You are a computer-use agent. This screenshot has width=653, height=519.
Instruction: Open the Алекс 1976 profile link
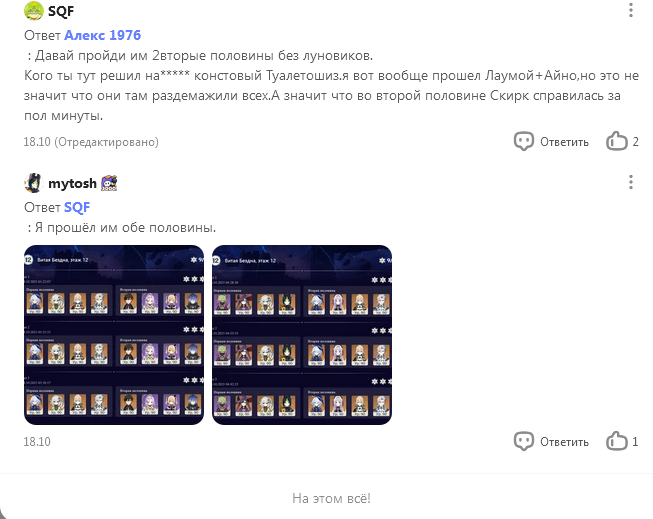pos(102,35)
